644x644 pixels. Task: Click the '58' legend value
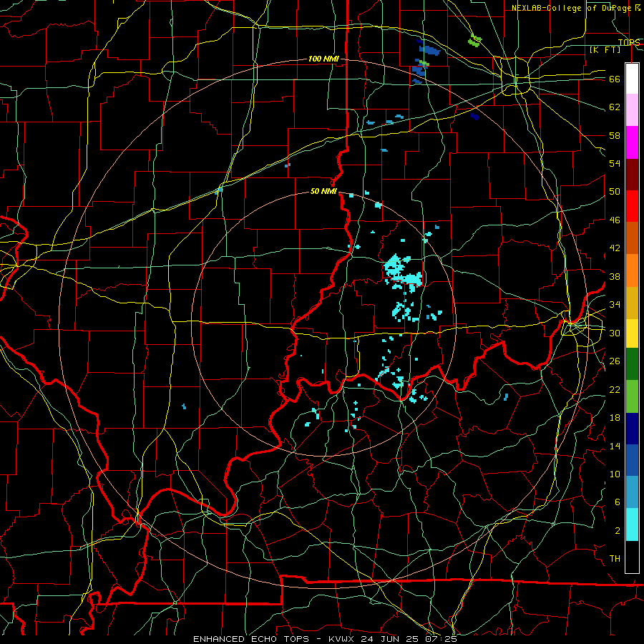(x=615, y=136)
